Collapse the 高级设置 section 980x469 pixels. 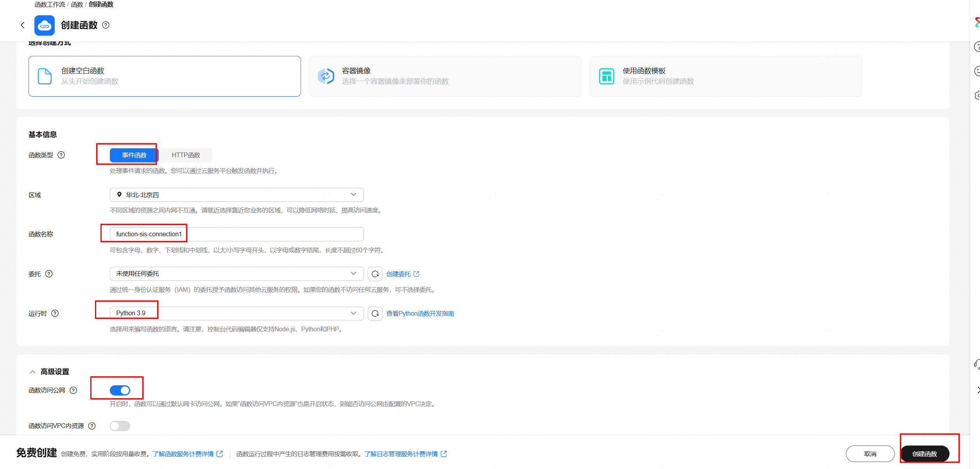coord(33,372)
